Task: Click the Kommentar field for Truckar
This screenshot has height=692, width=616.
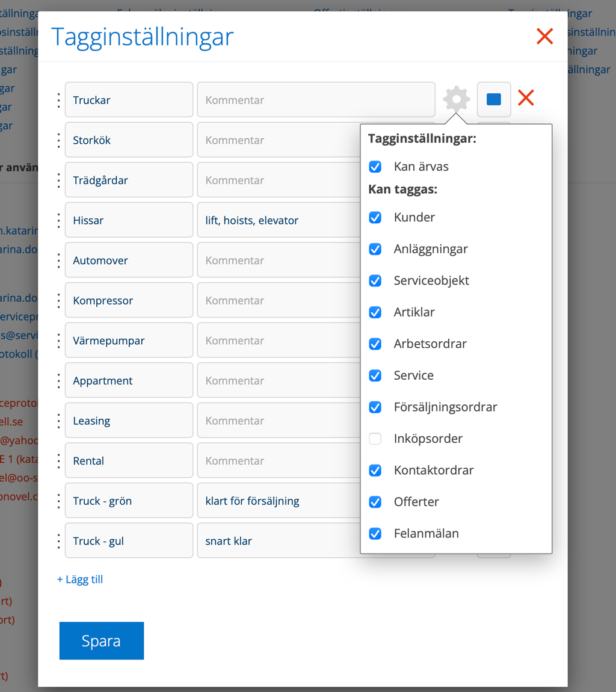Action: point(316,100)
